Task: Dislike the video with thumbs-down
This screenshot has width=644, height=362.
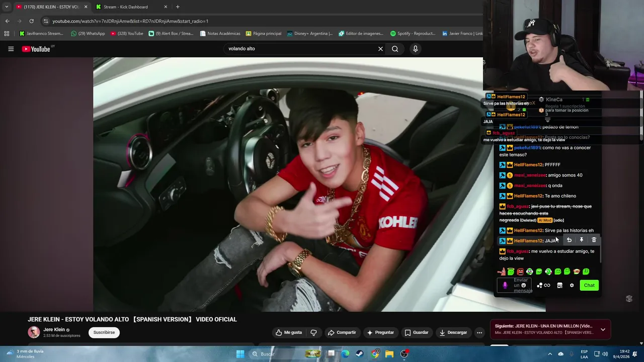Action: tap(313, 332)
